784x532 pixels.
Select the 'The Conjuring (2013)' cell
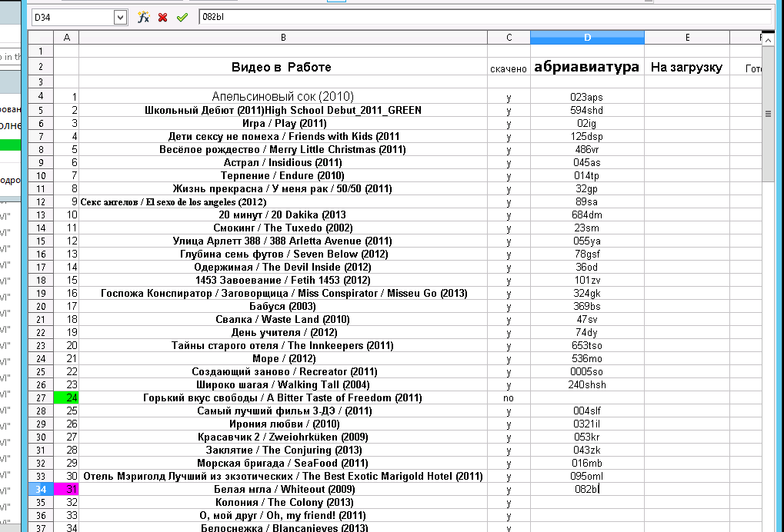(283, 450)
